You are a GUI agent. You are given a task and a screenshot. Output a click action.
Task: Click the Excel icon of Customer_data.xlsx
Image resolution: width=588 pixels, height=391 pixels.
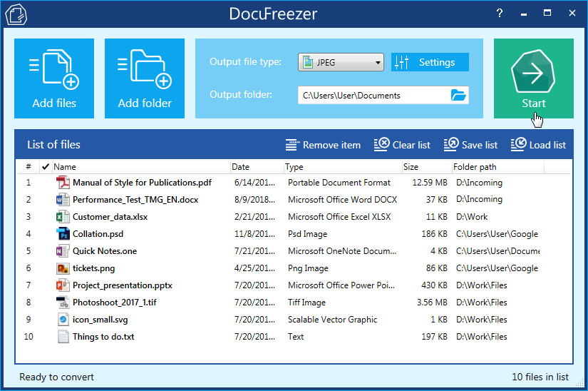tap(63, 217)
